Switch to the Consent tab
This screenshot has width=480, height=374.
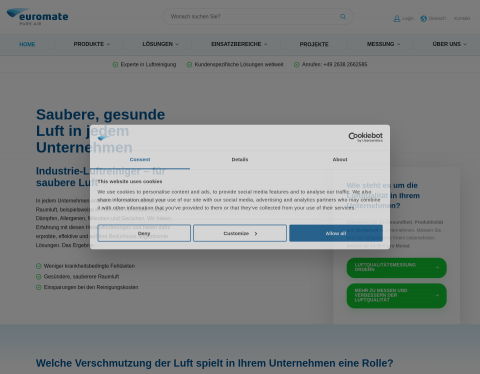pyautogui.click(x=140, y=160)
